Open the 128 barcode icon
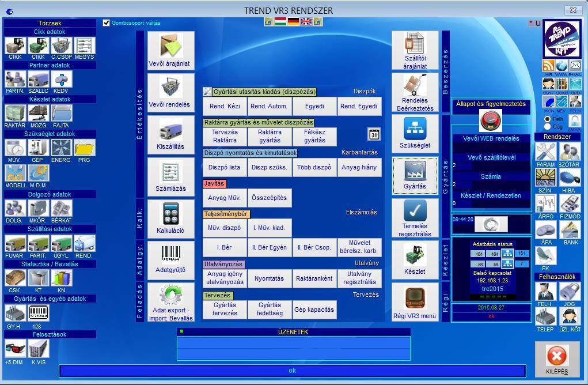588x385 pixels. [38, 313]
